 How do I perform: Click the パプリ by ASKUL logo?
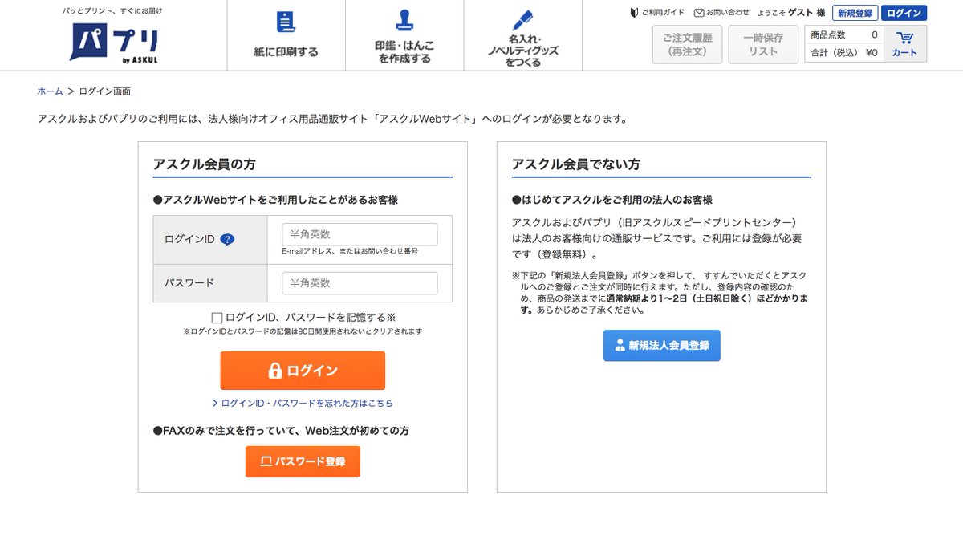pyautogui.click(x=113, y=42)
